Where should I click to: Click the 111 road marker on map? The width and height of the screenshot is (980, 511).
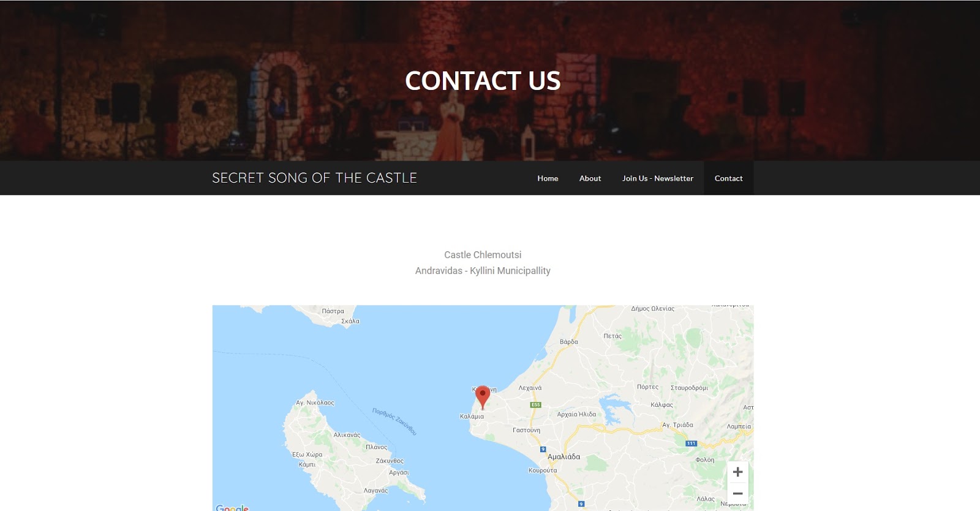pos(691,443)
